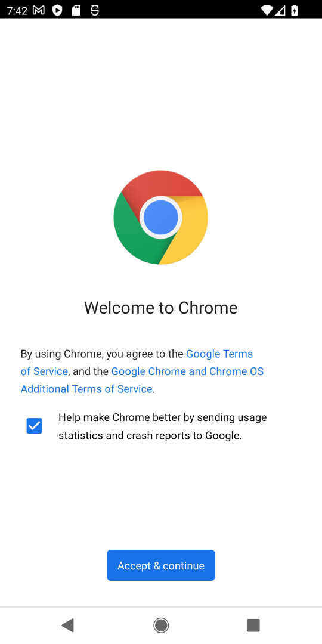Click the Accept & continue button
Viewport: 322px width, 644px height.
pos(161,565)
